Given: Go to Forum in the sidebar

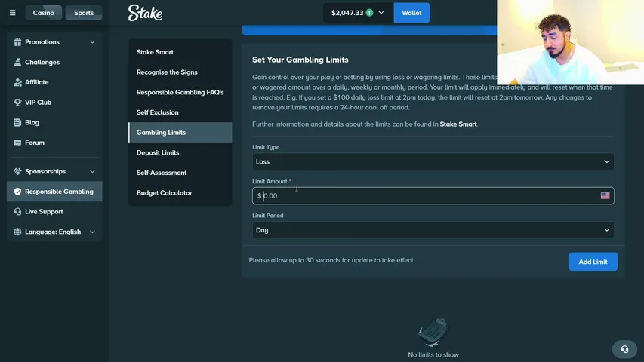Looking at the screenshot, I should pos(54,143).
